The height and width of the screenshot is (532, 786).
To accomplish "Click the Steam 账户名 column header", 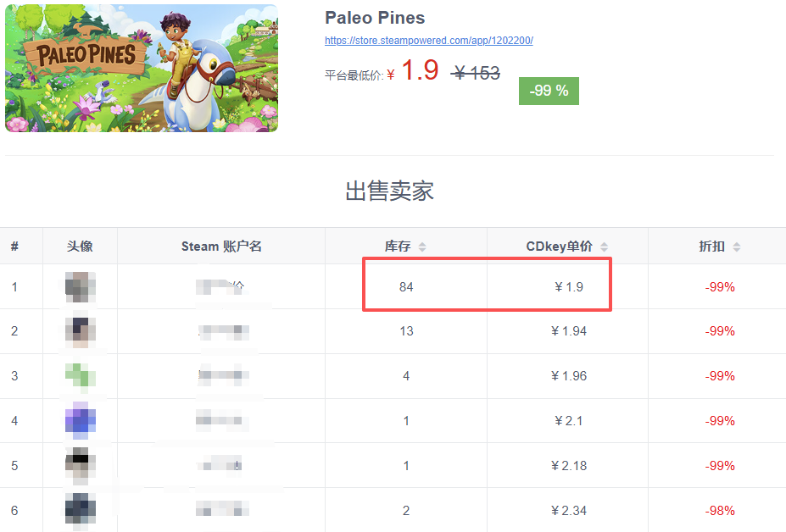I will [x=221, y=247].
